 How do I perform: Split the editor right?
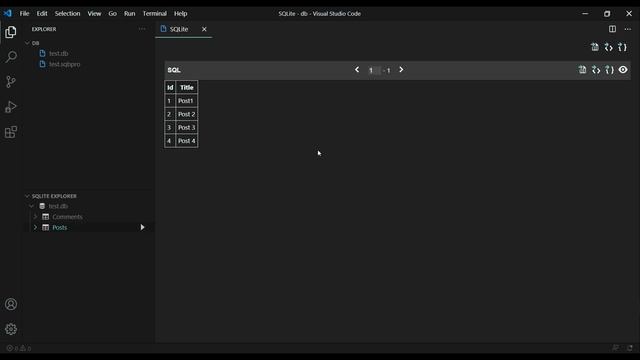coord(612,29)
